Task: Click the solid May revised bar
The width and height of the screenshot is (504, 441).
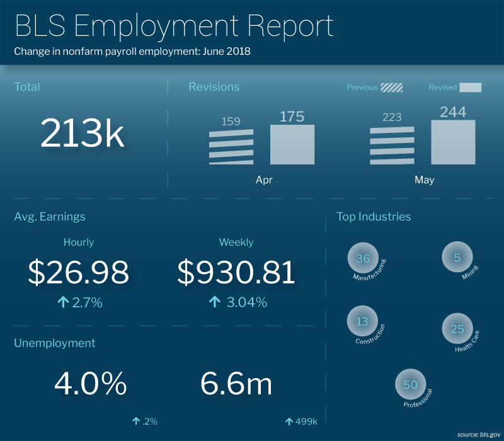Action: (x=453, y=142)
